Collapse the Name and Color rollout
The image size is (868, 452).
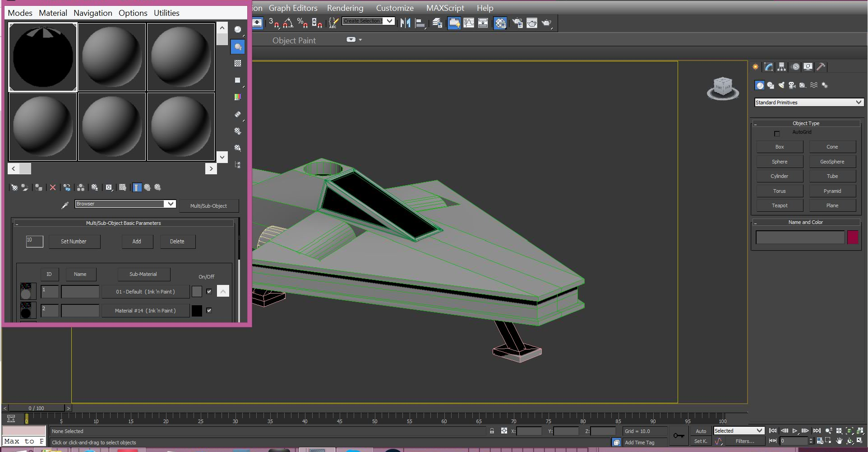coord(806,222)
